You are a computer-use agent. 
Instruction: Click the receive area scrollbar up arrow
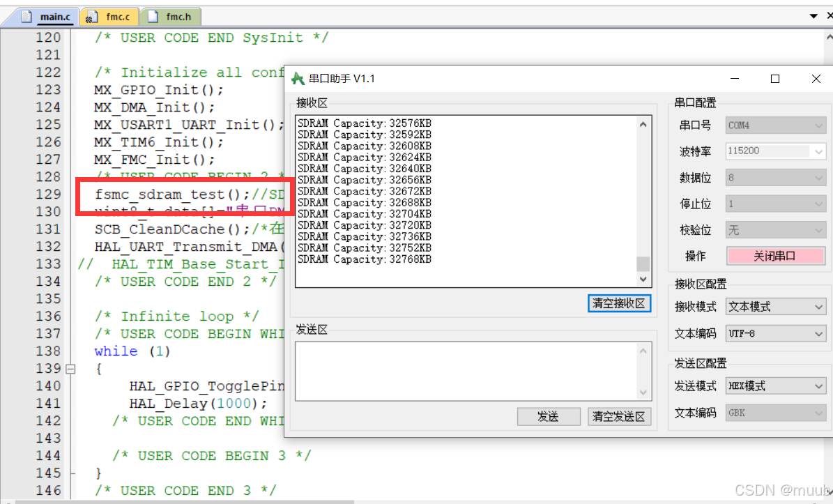point(643,123)
